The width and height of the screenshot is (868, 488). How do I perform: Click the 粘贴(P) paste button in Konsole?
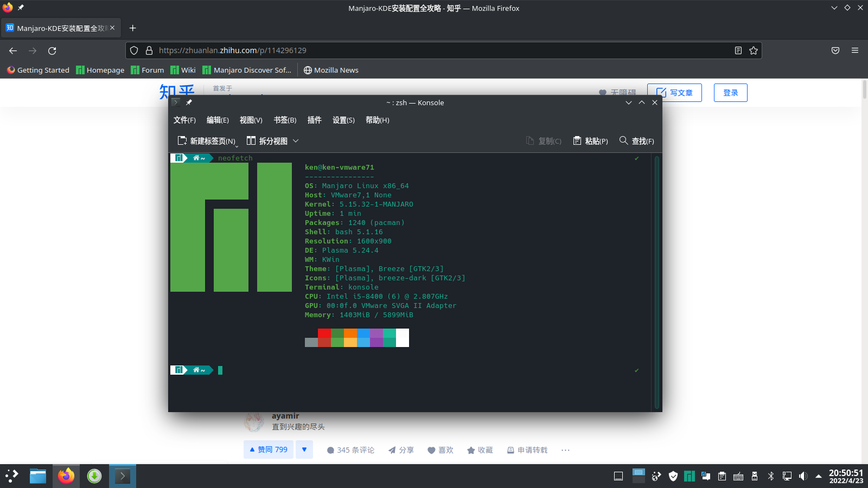tap(591, 141)
